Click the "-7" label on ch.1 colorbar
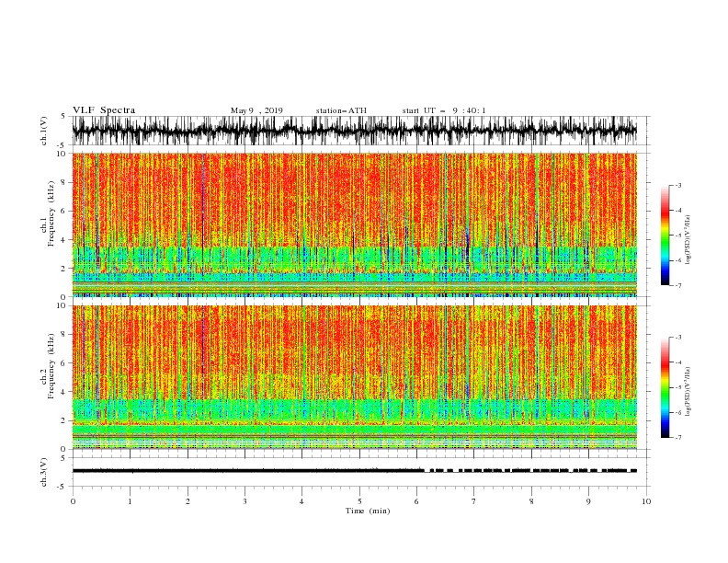Screen dimensions: 728x563 (x=678, y=286)
